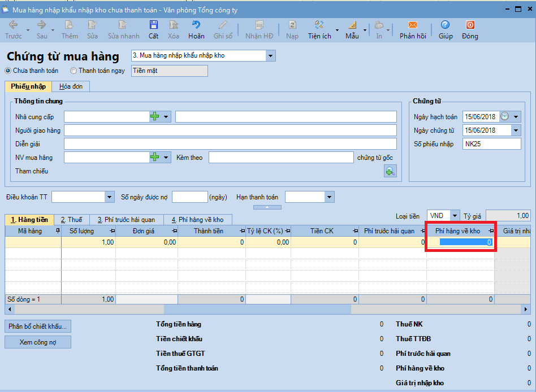
Task: Open the Loại tiền VND dropdown
Action: click(455, 216)
